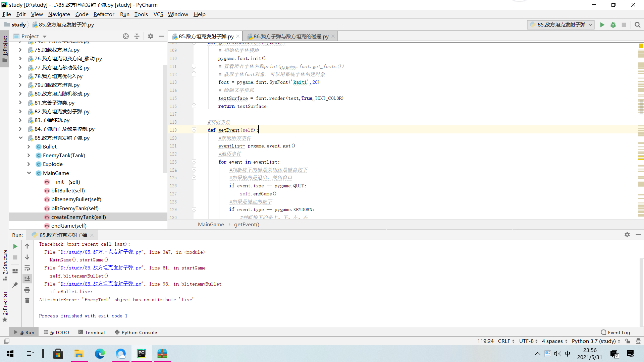
Task: Toggle the read-only lock icon in status bar
Action: [628, 341]
